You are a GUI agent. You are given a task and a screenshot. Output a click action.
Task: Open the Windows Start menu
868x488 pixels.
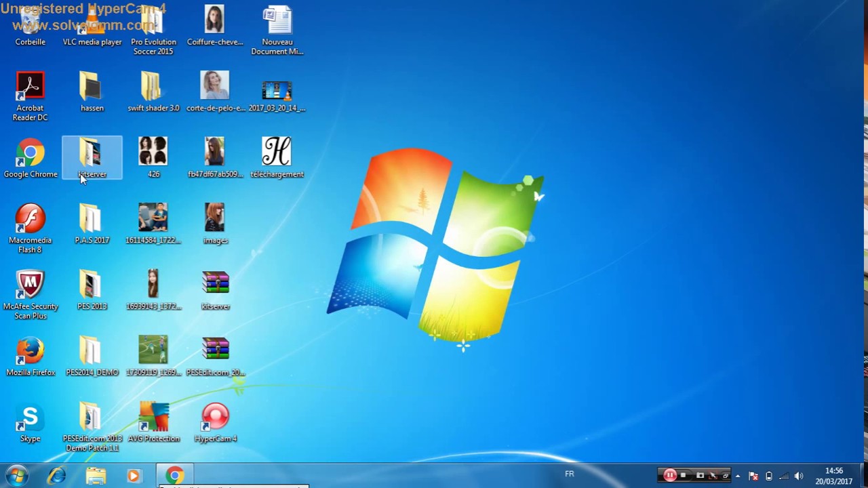tap(18, 475)
